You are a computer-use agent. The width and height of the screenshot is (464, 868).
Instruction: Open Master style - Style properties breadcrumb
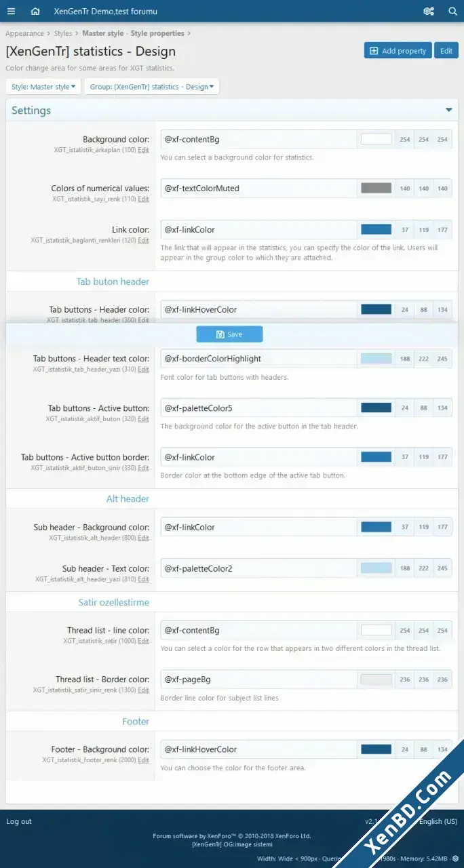133,33
